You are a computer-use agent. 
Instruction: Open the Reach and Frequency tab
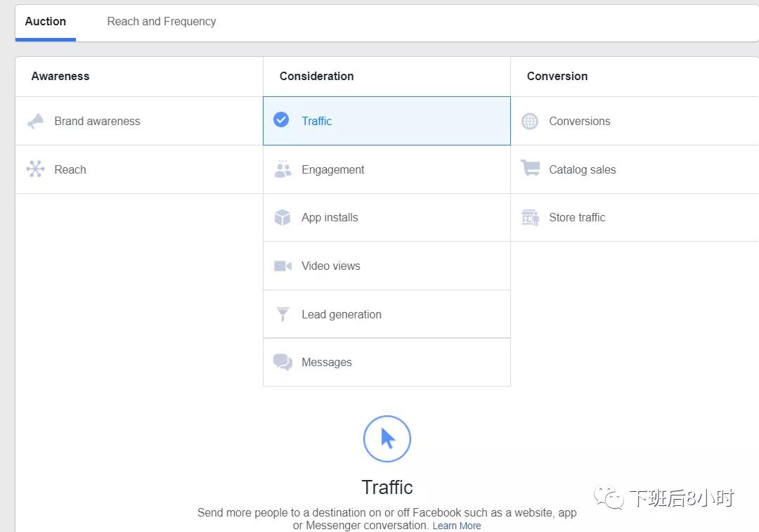(x=162, y=21)
